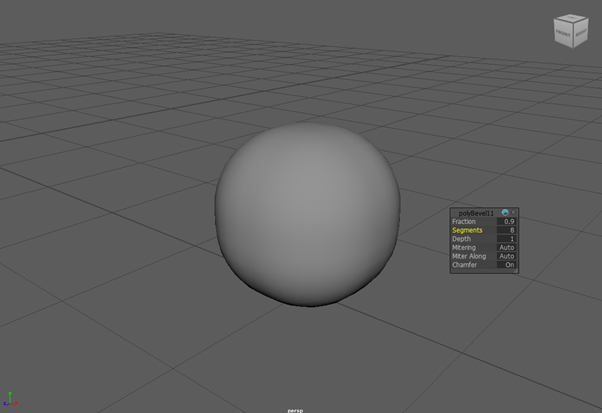Open the Mitering Auto option
602x413 pixels.
click(506, 247)
